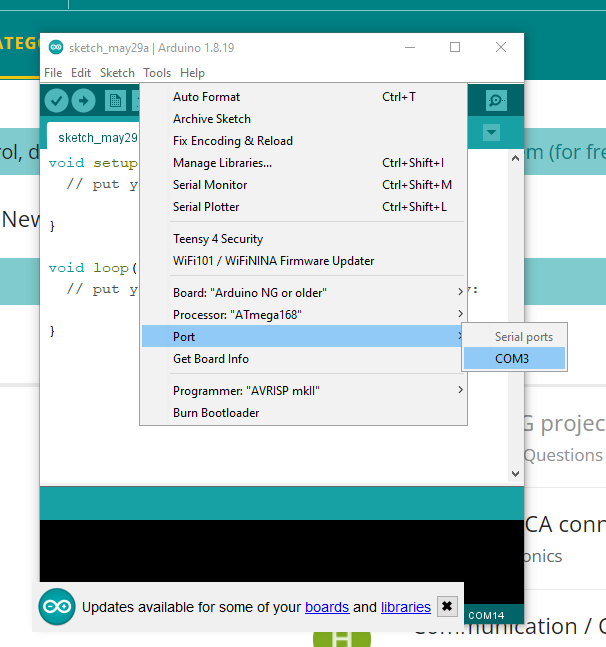Open the File menu
Image resolution: width=606 pixels, height=647 pixels.
point(53,73)
